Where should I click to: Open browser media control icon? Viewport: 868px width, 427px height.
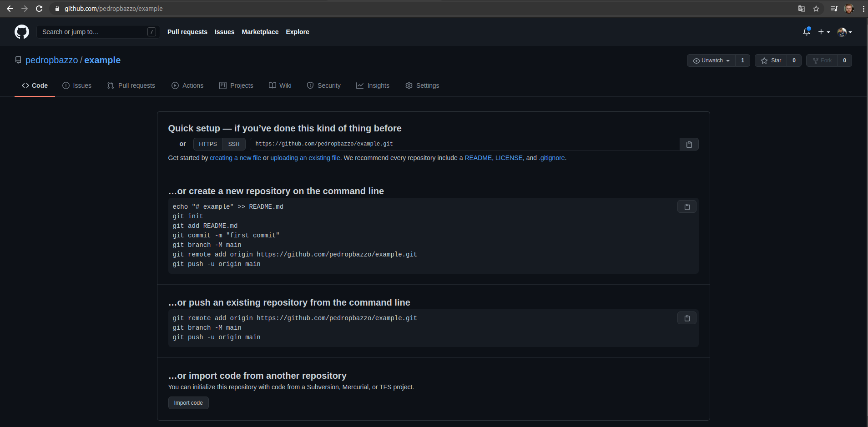click(x=834, y=9)
